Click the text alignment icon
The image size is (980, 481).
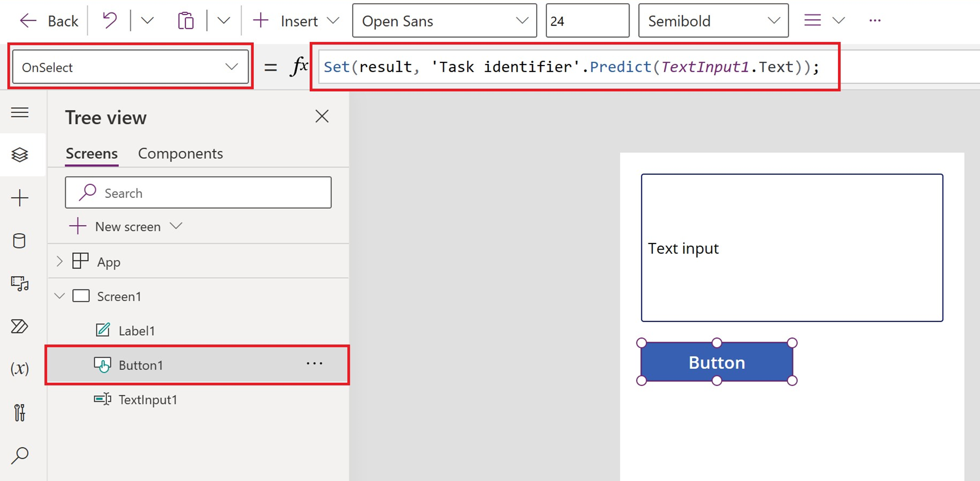[x=812, y=20]
